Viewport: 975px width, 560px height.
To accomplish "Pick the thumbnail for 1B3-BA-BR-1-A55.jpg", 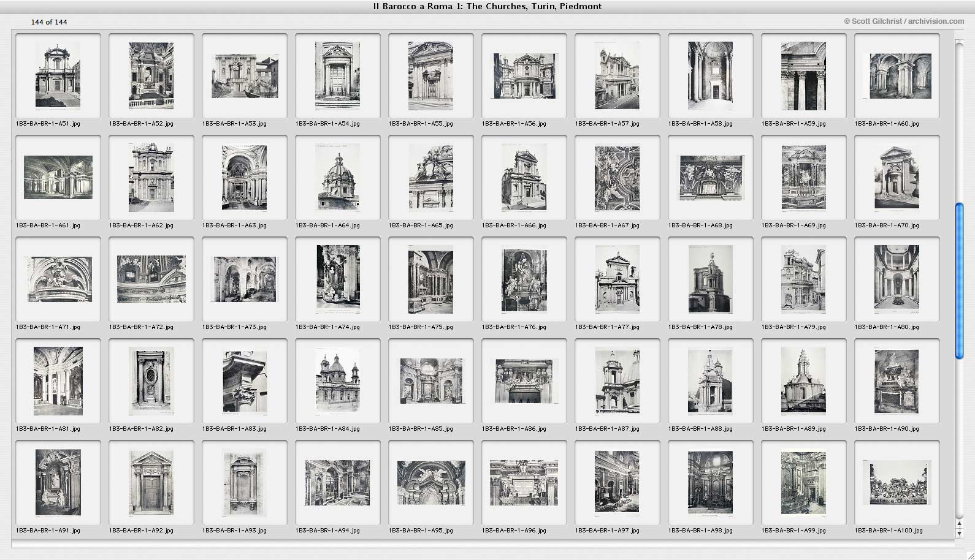I will [x=431, y=76].
